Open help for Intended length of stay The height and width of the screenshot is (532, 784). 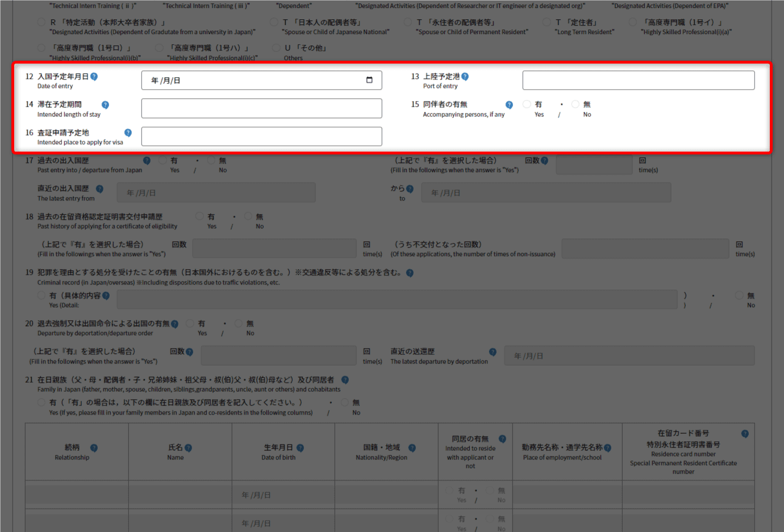coord(105,105)
